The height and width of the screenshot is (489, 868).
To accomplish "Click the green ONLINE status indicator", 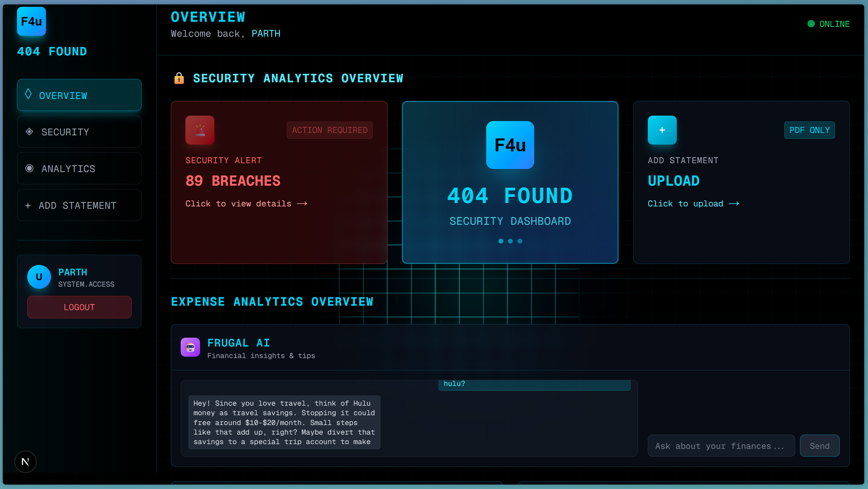I will 811,24.
